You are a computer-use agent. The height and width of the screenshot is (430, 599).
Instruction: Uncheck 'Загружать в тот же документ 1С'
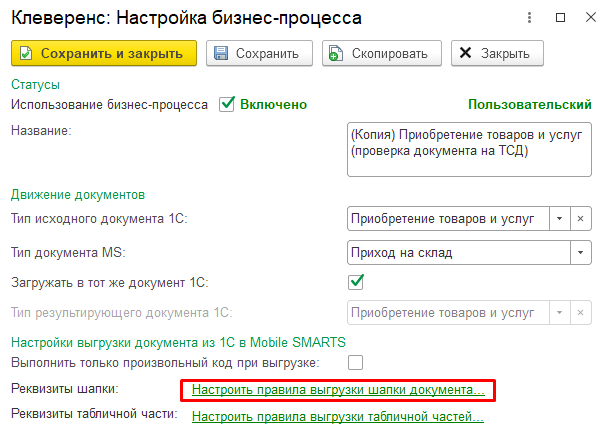point(356,282)
